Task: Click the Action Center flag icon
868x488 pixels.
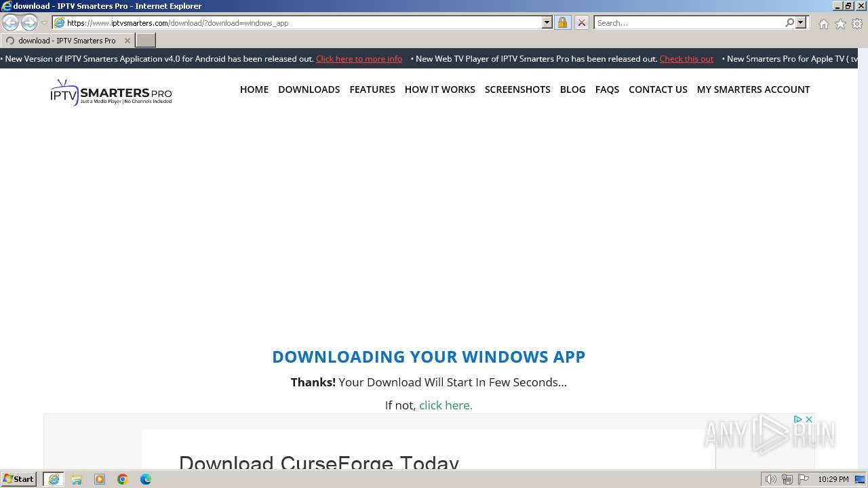Action: click(x=804, y=479)
